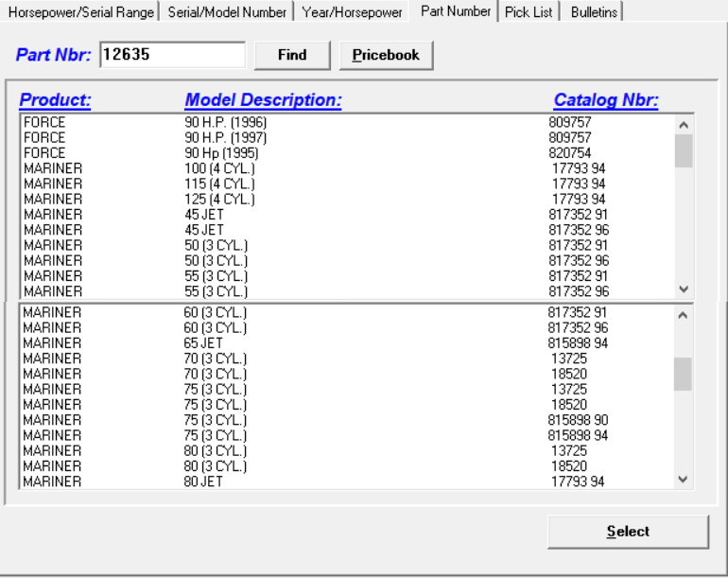Select MARINER 65 JET row

(347, 342)
